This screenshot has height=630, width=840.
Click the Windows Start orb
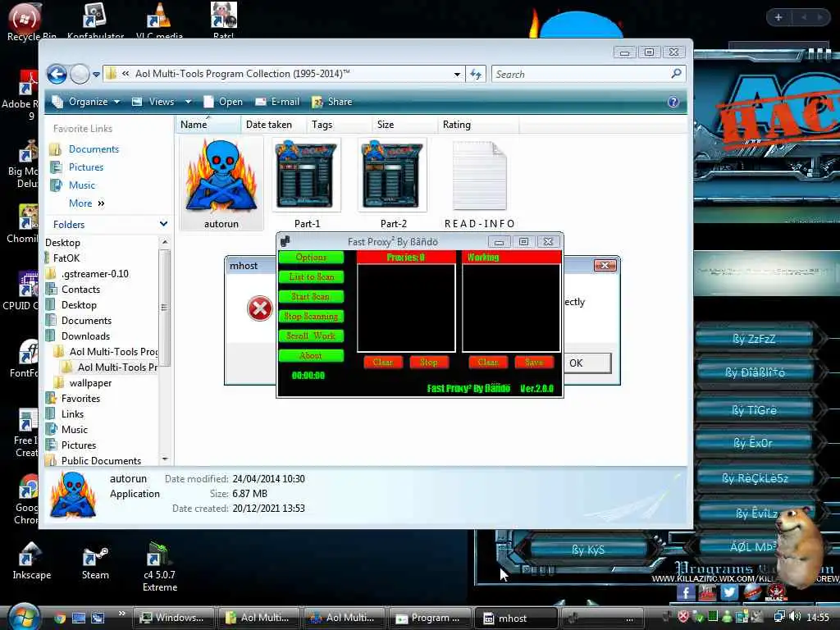coord(24,617)
